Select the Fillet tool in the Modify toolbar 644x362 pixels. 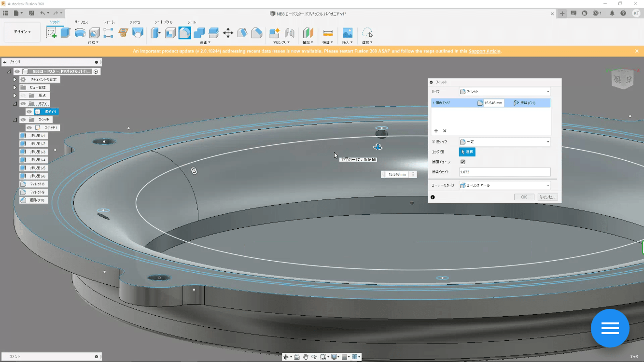(184, 33)
